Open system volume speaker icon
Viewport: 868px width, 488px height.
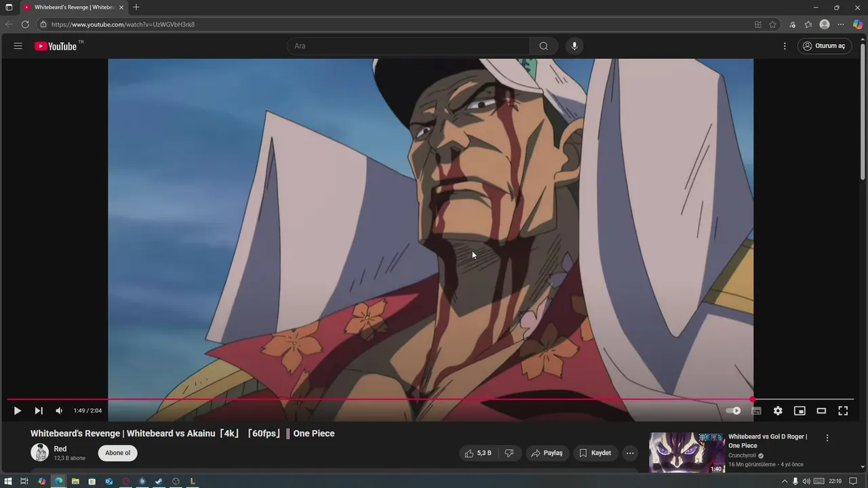806,481
